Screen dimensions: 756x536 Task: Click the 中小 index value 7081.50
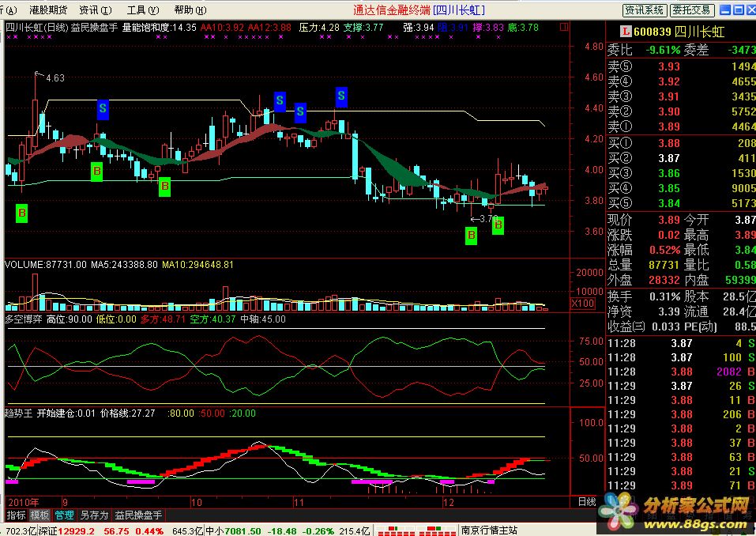point(243,531)
